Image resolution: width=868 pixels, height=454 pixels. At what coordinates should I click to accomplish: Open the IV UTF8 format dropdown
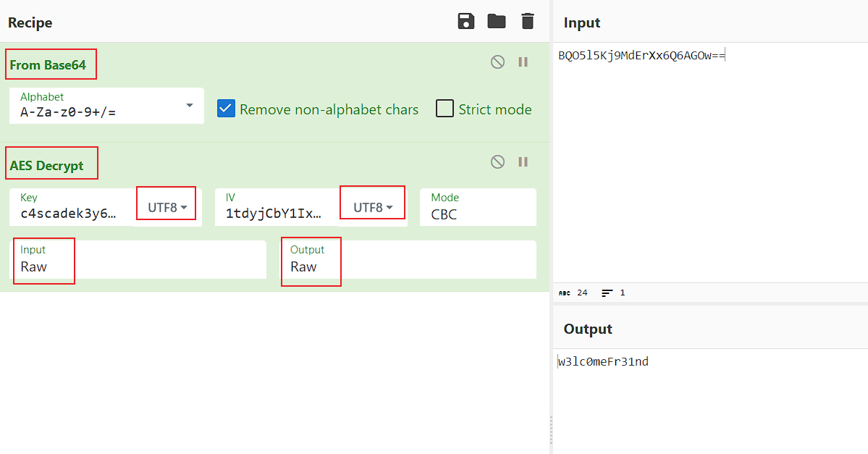coord(372,208)
